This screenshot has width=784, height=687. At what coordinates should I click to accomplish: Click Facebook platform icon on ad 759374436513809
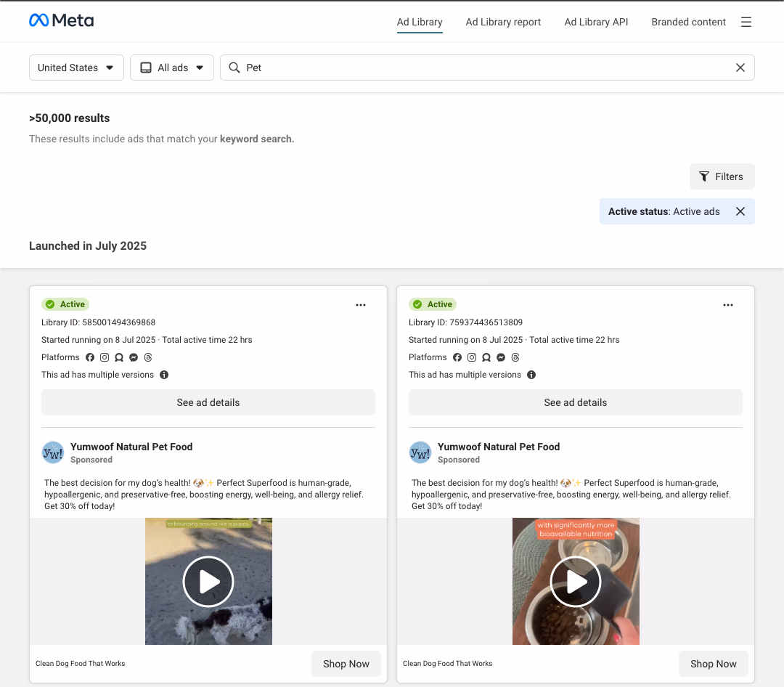457,357
